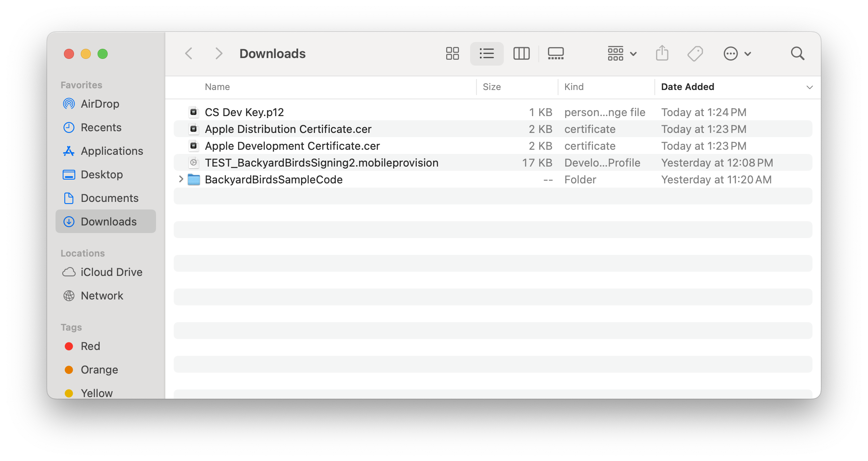Viewport: 868px width, 461px height.
Task: Open the Action ellipsis menu
Action: pos(737,53)
